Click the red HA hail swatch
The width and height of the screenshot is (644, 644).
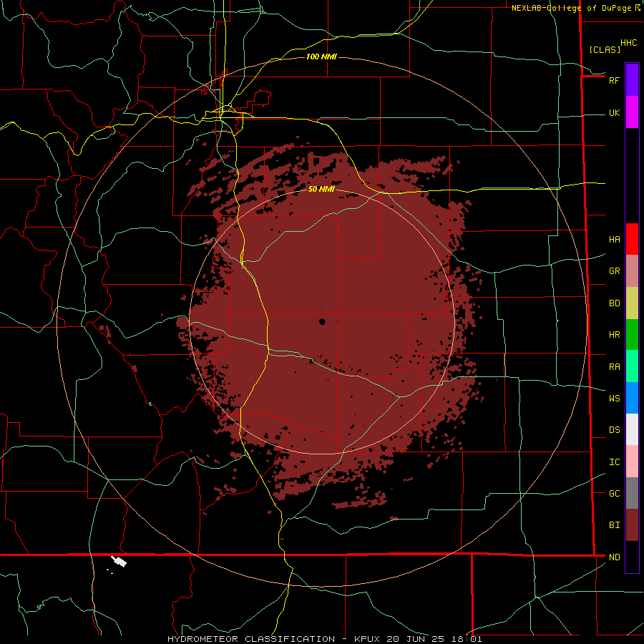[632, 239]
